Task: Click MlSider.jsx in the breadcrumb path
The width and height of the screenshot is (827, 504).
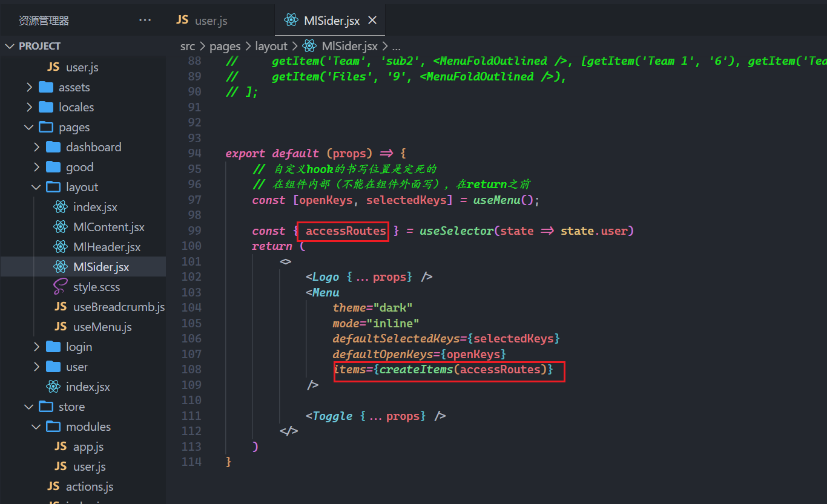Action: click(x=350, y=46)
